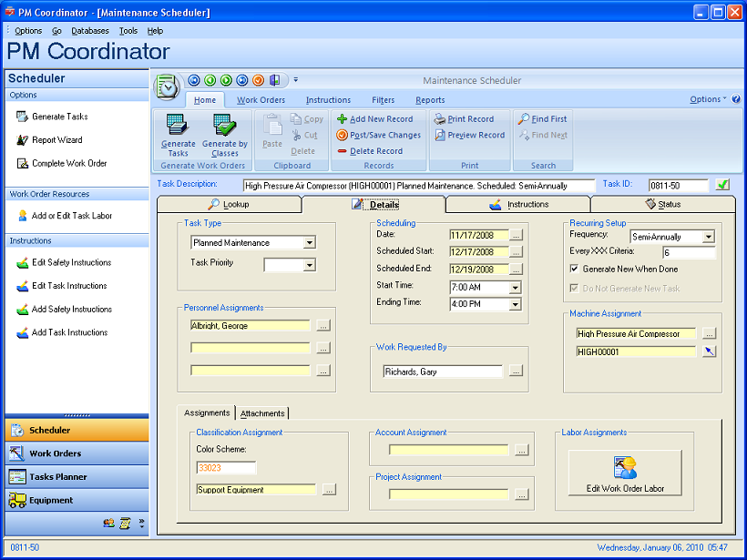The image size is (747, 560).
Task: Go to the previous record with the green back arrow
Action: coord(210,80)
